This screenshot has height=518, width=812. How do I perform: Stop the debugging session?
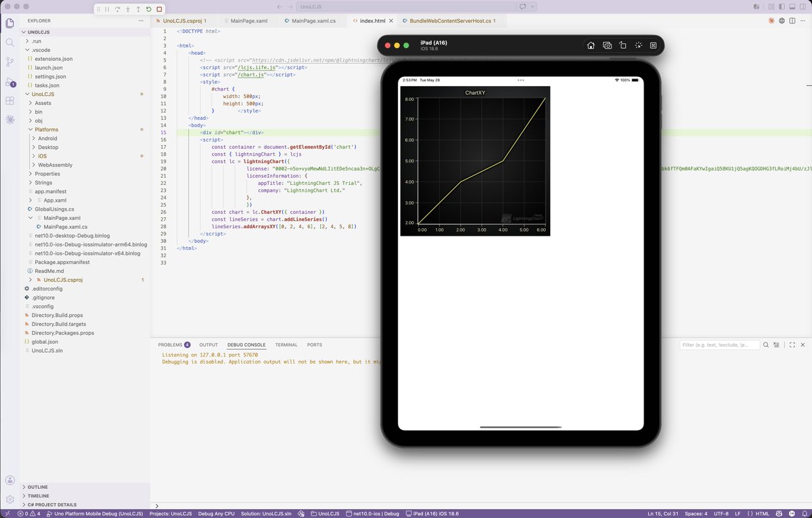159,9
